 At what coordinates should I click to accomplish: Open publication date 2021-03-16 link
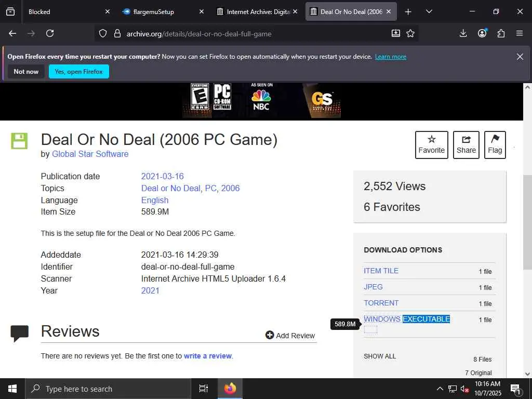point(162,177)
